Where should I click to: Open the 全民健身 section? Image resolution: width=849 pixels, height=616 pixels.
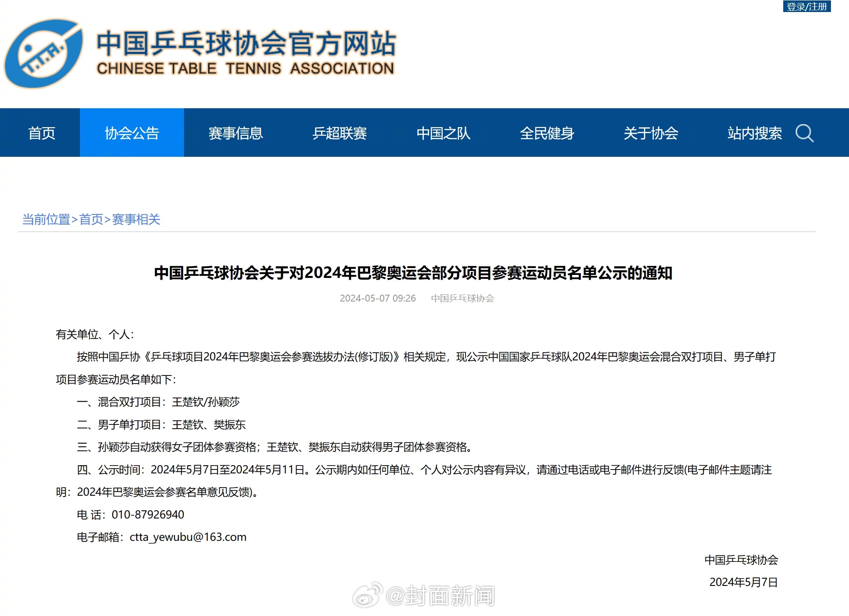coord(548,133)
